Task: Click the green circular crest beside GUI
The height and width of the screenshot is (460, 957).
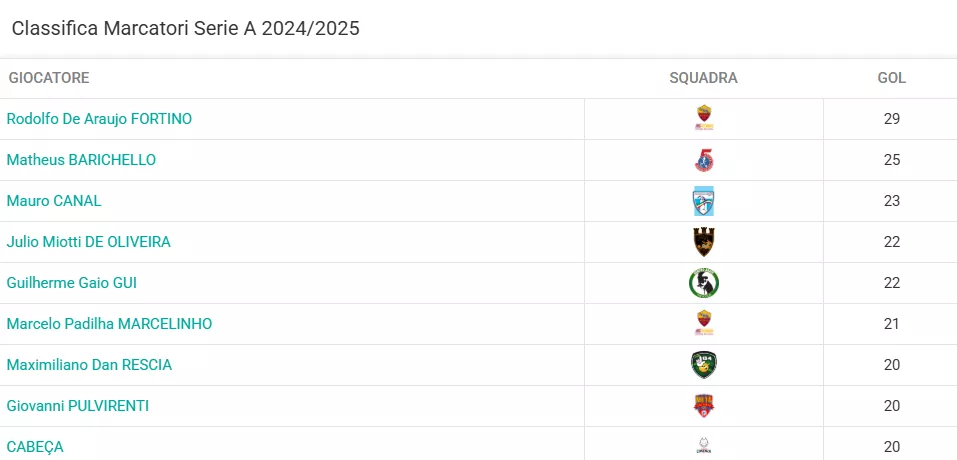Action: (x=704, y=283)
